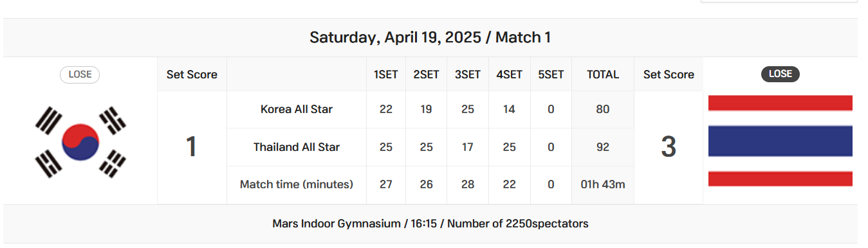Click the South Korea flag image

pos(80,142)
